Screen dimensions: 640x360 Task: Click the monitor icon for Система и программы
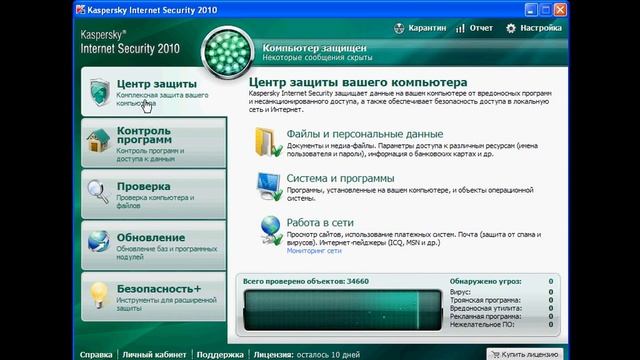[x=269, y=186]
